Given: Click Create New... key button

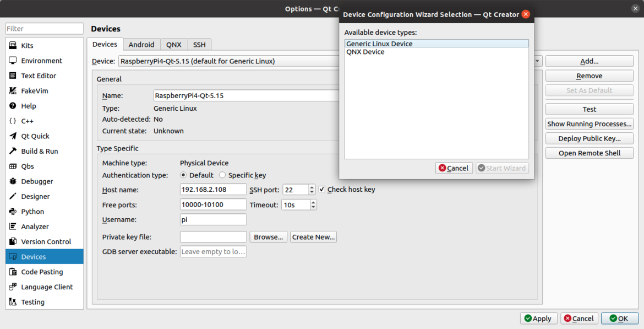Looking at the screenshot, I should (x=313, y=237).
